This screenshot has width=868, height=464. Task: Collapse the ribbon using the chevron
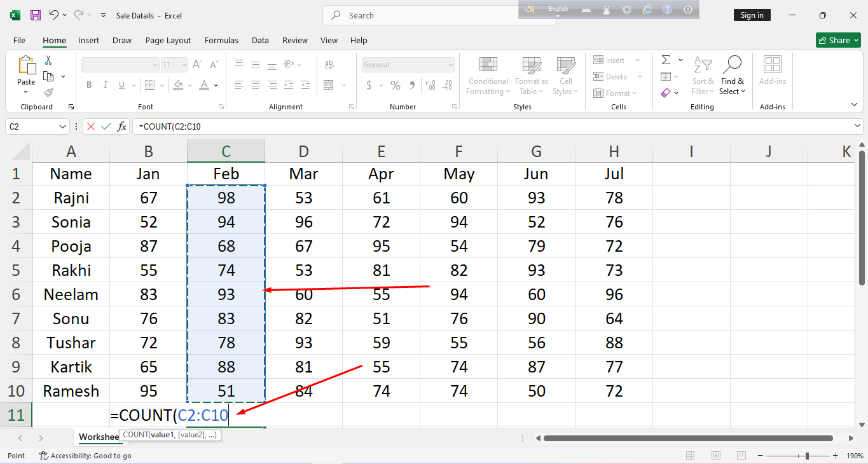click(854, 105)
